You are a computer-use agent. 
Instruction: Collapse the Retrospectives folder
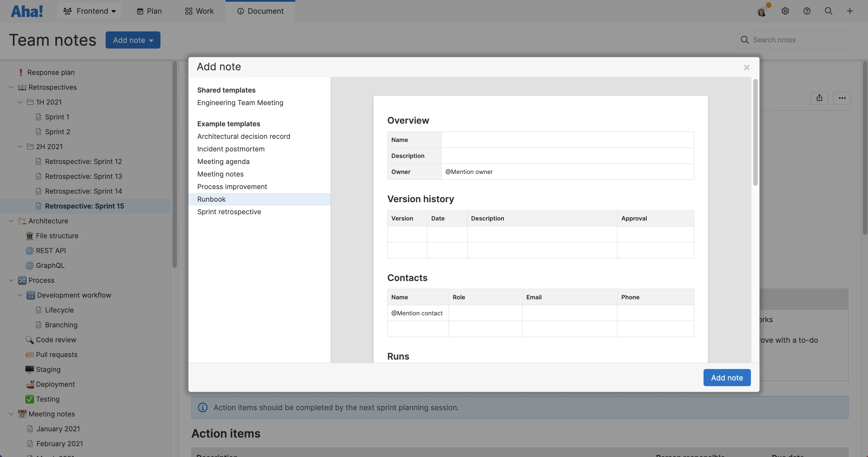(11, 87)
